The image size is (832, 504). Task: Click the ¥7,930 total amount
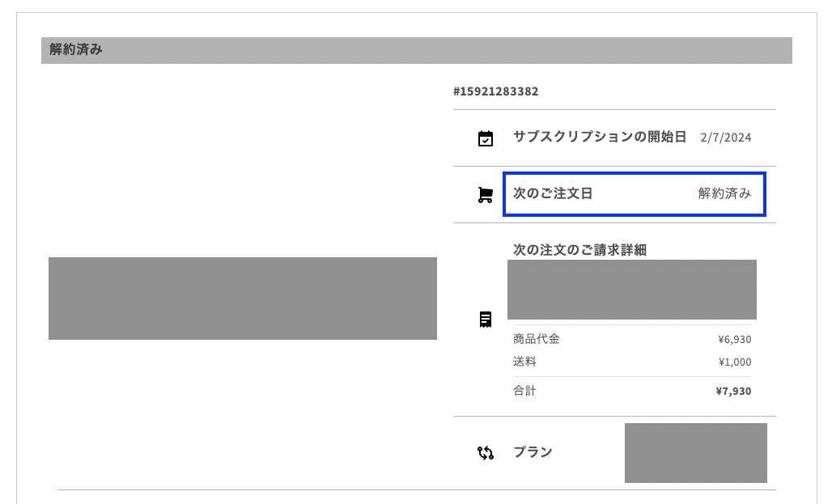point(733,392)
